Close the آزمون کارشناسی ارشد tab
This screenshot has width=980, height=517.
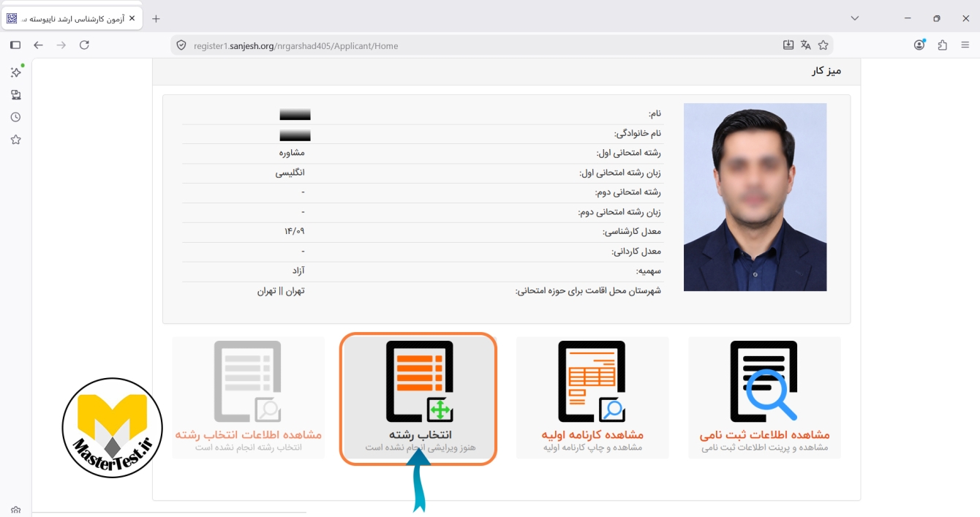coord(132,18)
